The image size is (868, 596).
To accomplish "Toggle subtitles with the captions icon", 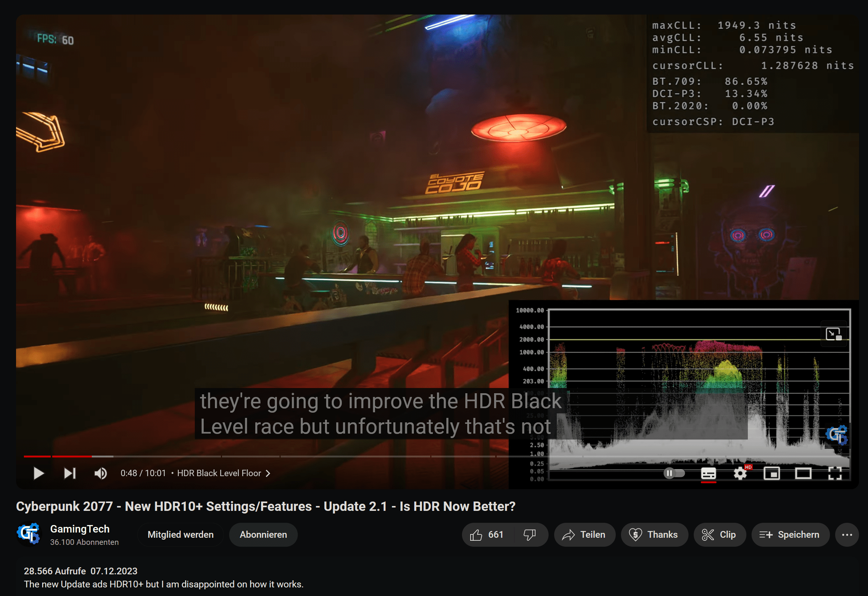I will 708,473.
